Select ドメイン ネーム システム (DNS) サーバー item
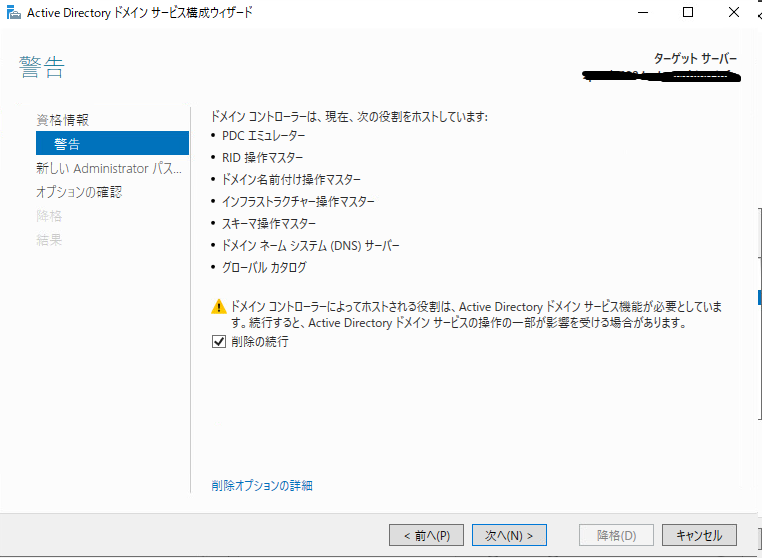The image size is (762, 558). coord(311,245)
